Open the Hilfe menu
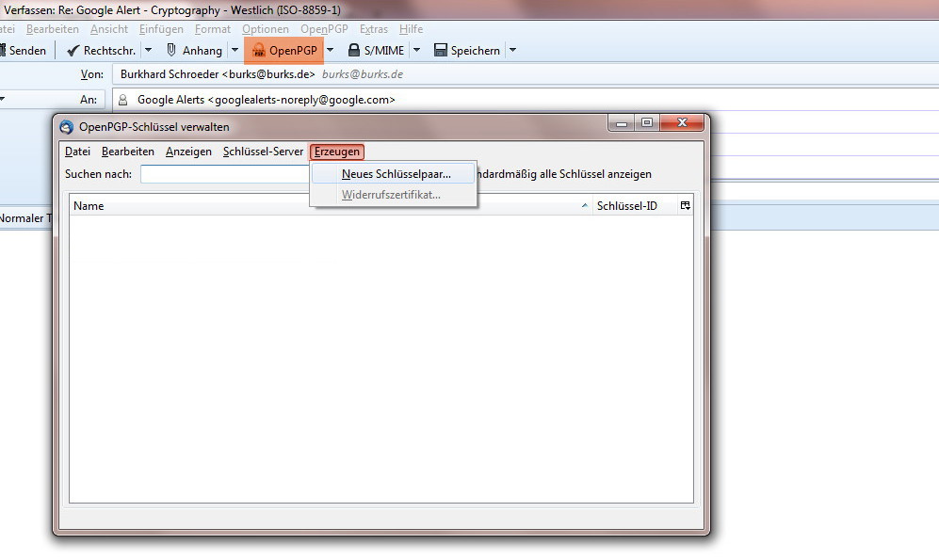The image size is (939, 560). [411, 29]
